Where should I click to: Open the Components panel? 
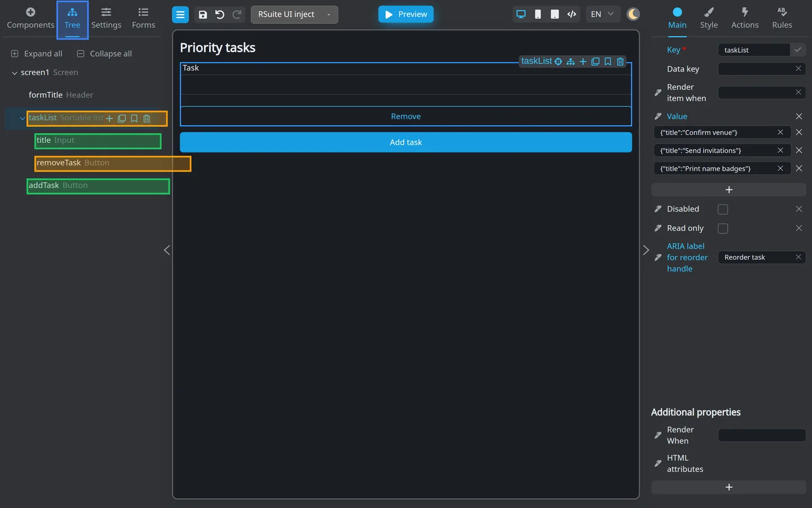coord(30,19)
